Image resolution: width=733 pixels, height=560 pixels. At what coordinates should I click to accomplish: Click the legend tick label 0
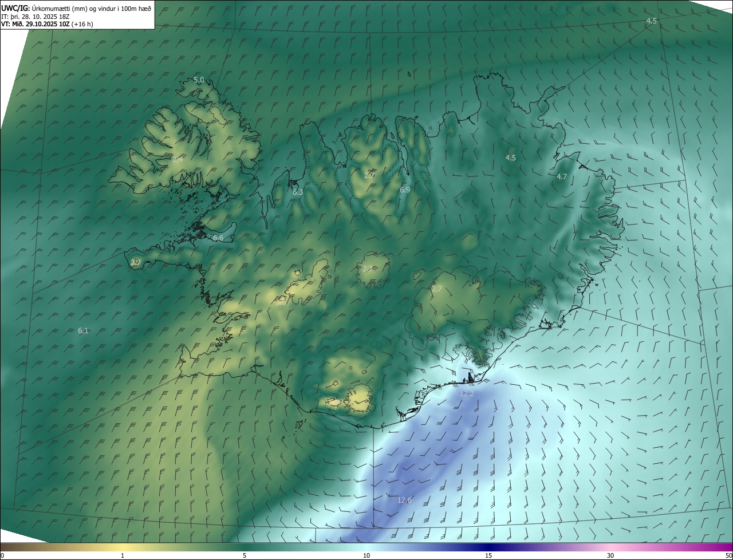(2, 555)
